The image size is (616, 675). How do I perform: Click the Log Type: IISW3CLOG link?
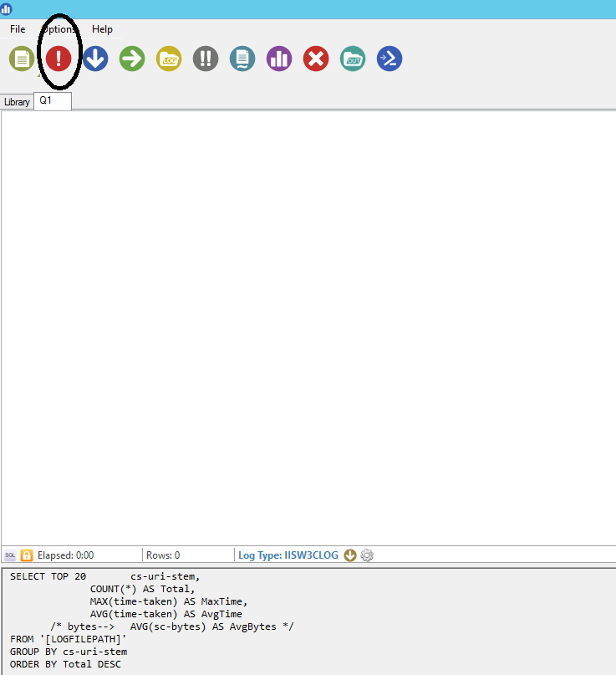(x=288, y=555)
